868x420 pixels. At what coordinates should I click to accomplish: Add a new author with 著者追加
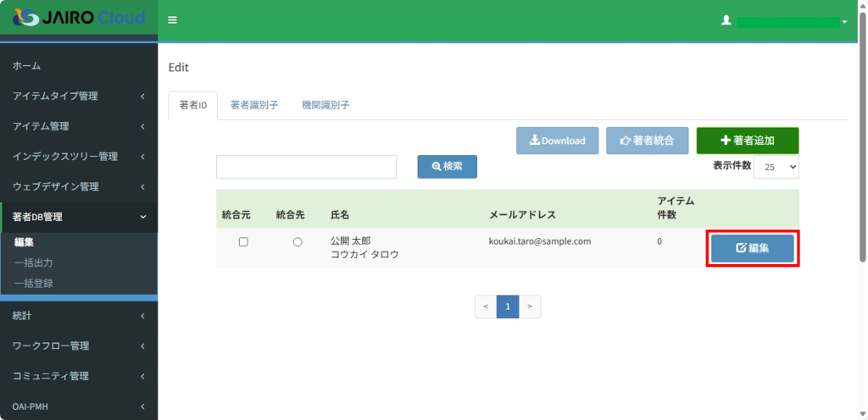pyautogui.click(x=747, y=141)
